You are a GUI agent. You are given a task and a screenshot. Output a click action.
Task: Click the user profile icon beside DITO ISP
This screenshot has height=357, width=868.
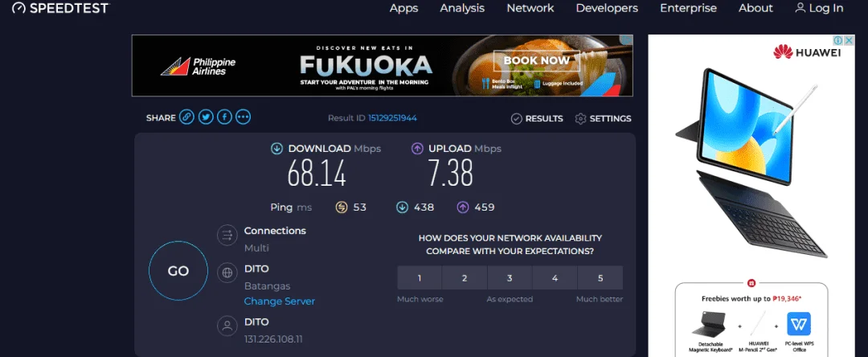tap(227, 326)
